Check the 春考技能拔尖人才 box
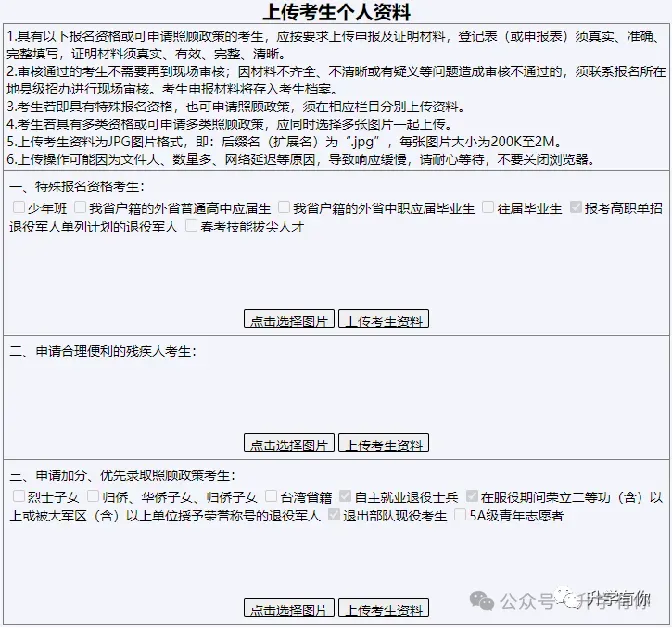 coord(191,225)
